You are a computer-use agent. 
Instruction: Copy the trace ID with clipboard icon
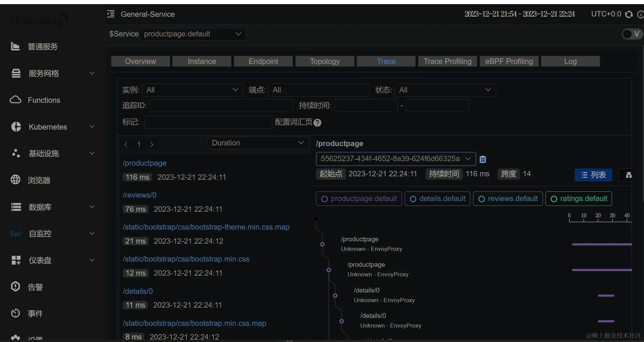pos(483,159)
